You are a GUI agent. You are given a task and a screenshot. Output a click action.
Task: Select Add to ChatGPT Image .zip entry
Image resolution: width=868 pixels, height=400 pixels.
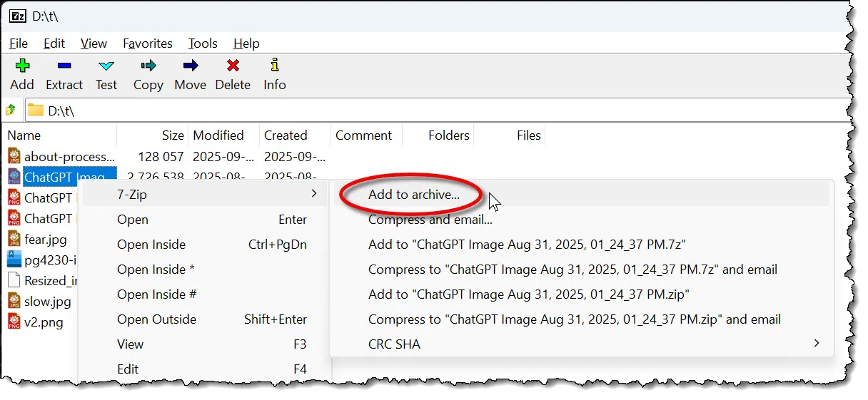pos(529,294)
